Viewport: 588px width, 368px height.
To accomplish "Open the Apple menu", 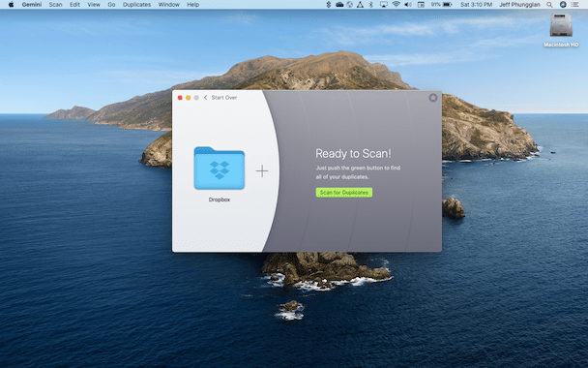I will pos(11,5).
